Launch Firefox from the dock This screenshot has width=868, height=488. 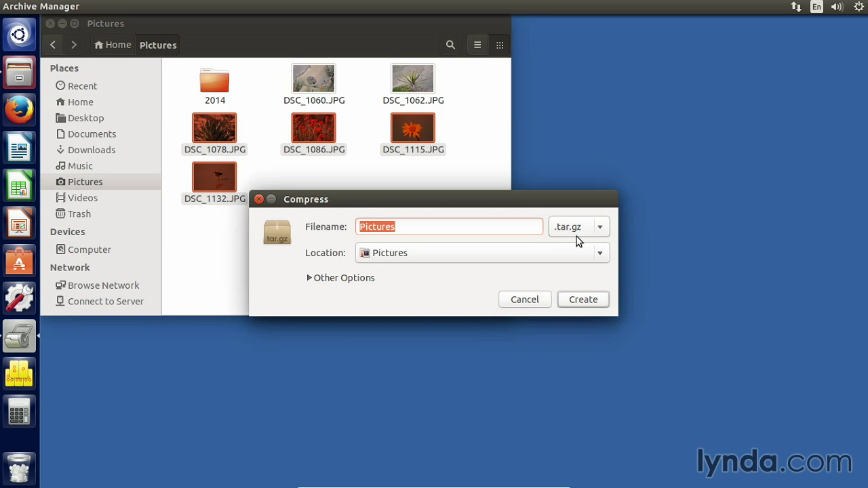point(19,109)
